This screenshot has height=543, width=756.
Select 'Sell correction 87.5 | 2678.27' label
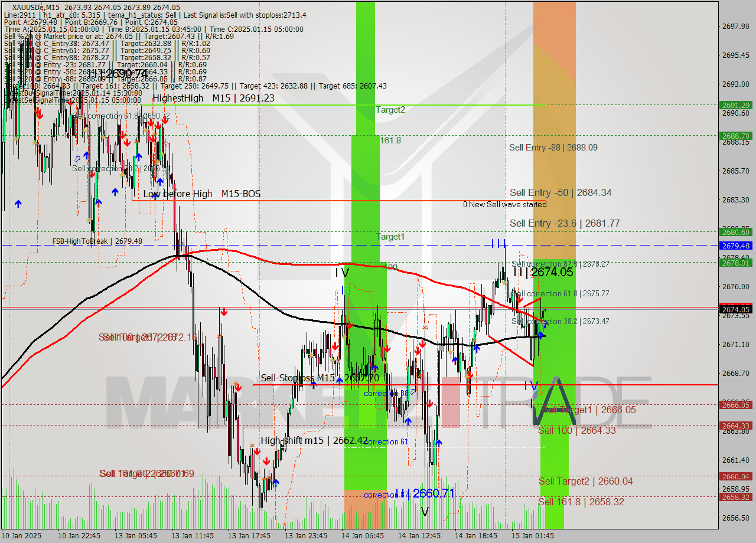pos(561,264)
